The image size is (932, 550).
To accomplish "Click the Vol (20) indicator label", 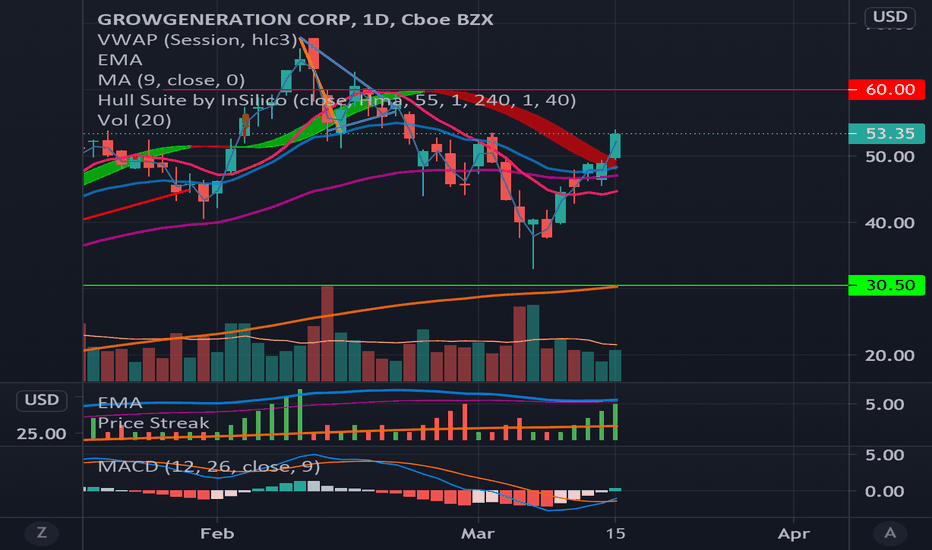I will tap(134, 121).
